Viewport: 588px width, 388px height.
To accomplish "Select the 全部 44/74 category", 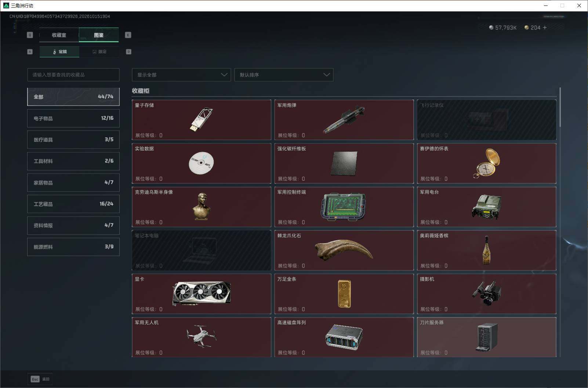I will click(x=73, y=97).
